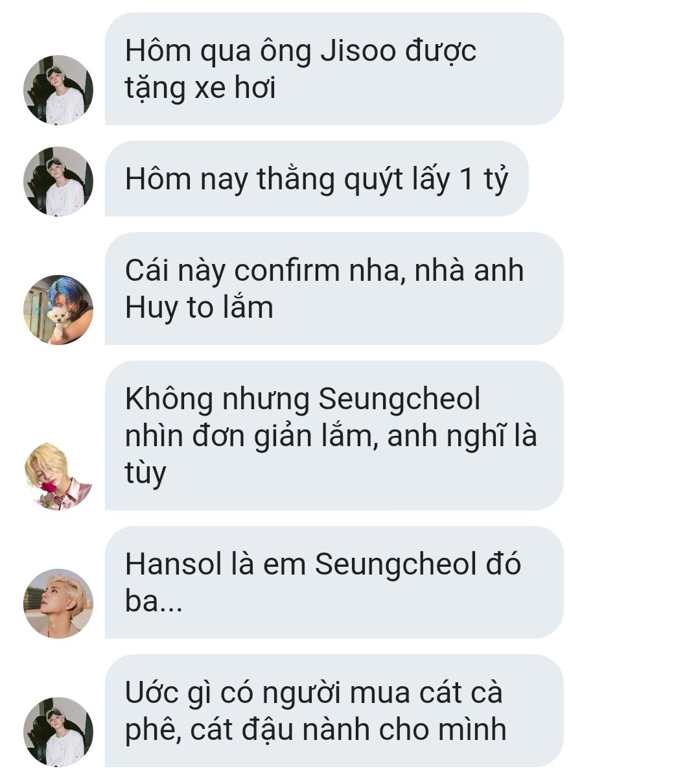
Task: Select the 'Hansol là em Seungcheol đó ba...' bubble
Action: coord(334,582)
